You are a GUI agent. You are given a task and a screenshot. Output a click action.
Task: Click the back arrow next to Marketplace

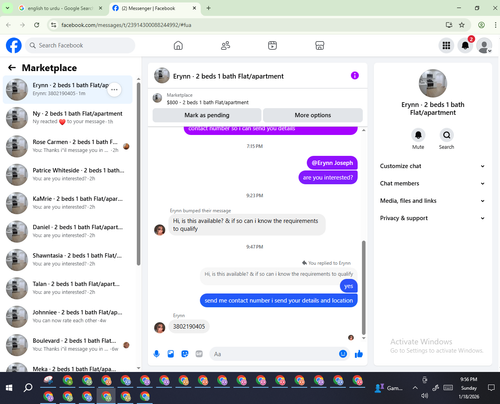pyautogui.click(x=12, y=68)
